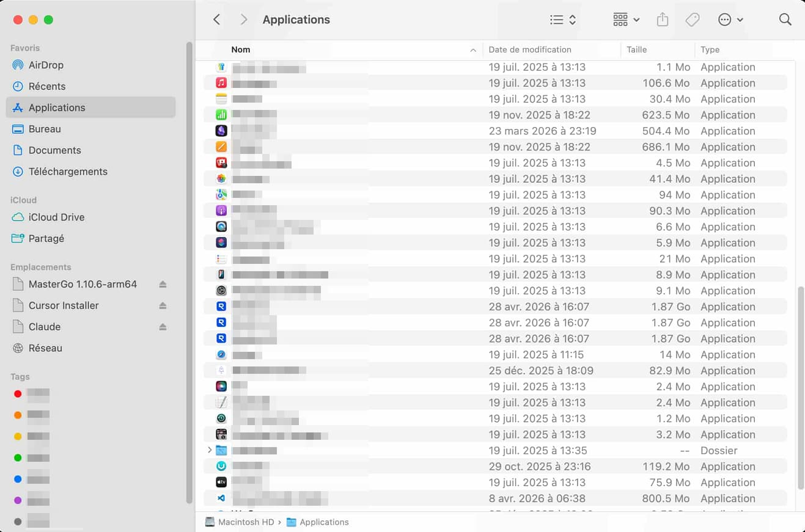Select the orange Pages app icon
This screenshot has width=805, height=532.
tap(221, 147)
